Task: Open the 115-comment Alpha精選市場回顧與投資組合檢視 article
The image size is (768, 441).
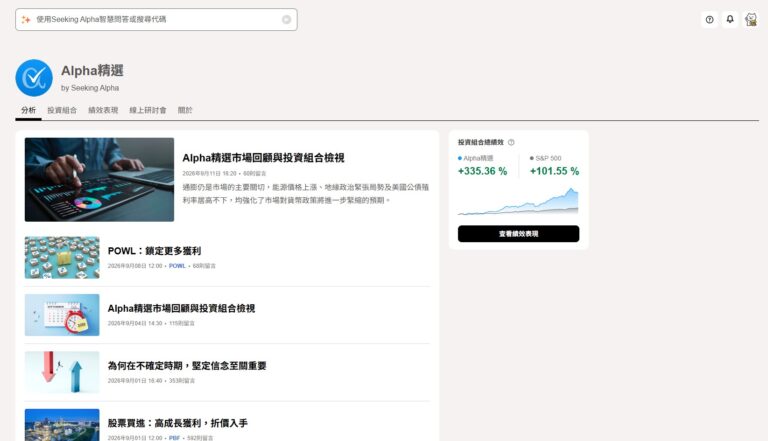Action: [181, 308]
